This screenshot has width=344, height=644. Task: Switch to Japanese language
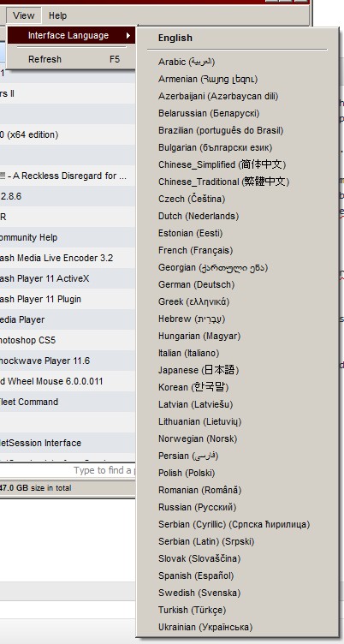click(x=237, y=370)
